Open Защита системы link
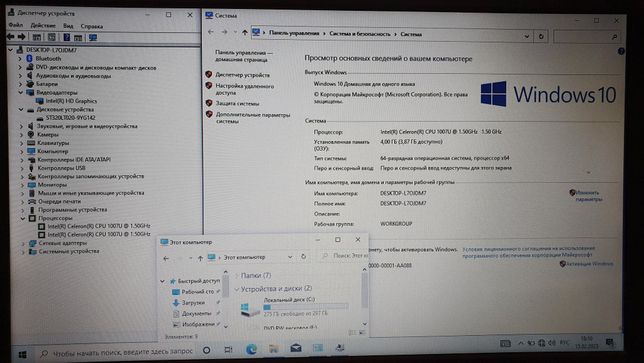This screenshot has height=363, width=644. click(x=238, y=104)
